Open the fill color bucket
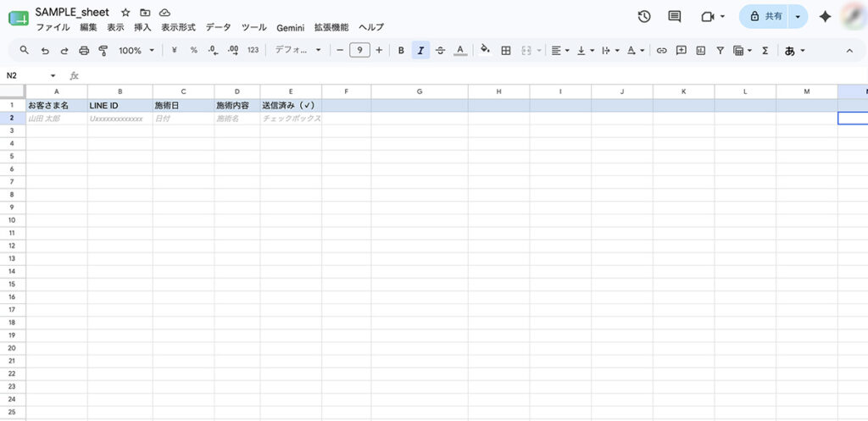This screenshot has width=868, height=421. 486,50
